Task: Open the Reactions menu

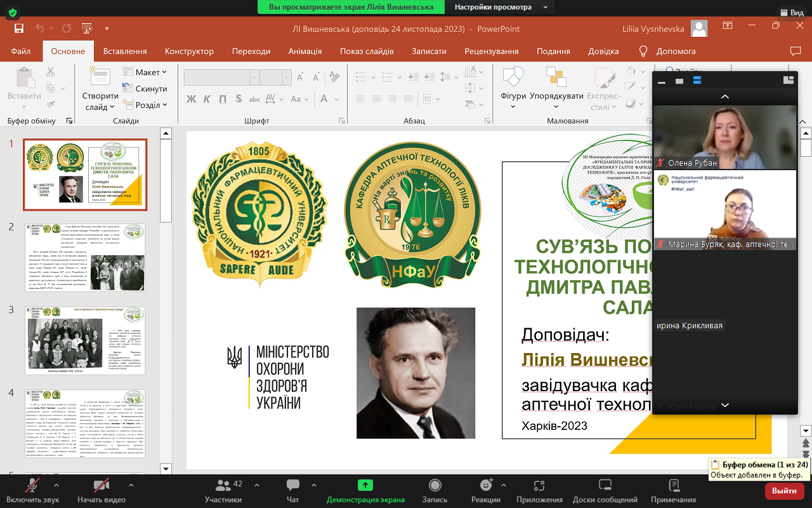Action: (x=486, y=490)
